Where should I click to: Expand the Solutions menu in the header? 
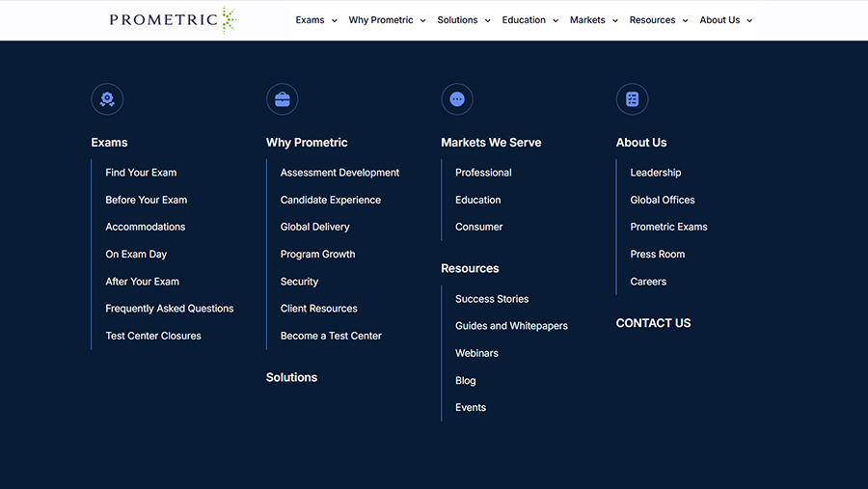pyautogui.click(x=464, y=20)
